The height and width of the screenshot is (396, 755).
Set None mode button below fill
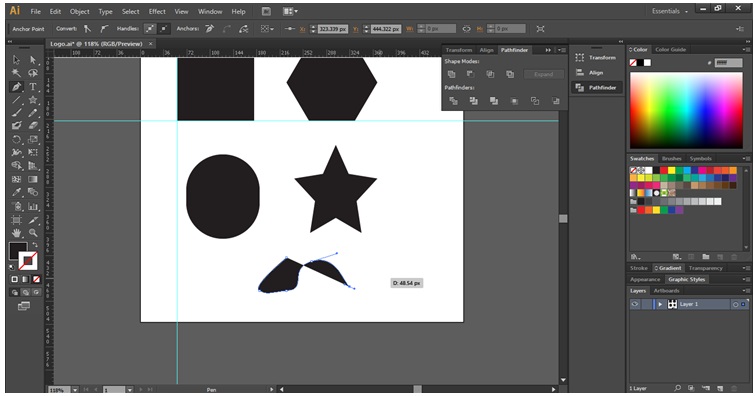pyautogui.click(x=36, y=279)
